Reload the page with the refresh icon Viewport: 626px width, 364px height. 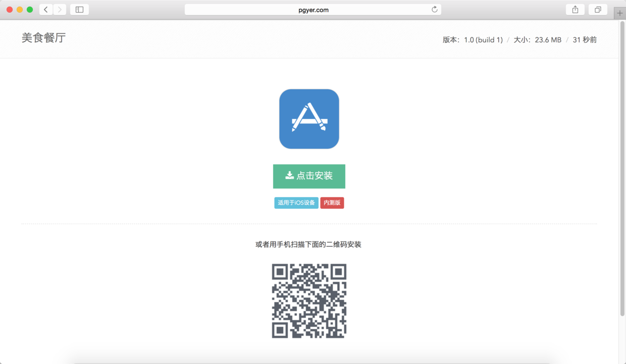(x=434, y=10)
